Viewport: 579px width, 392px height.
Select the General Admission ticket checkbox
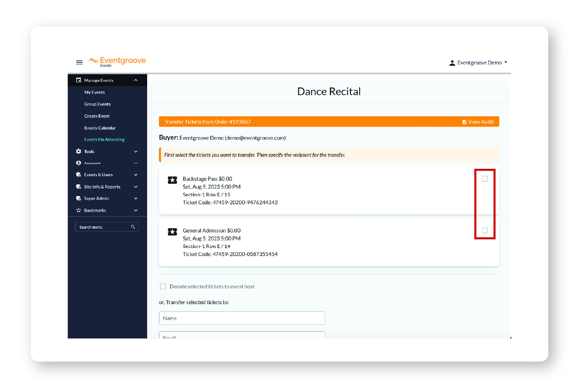(485, 230)
